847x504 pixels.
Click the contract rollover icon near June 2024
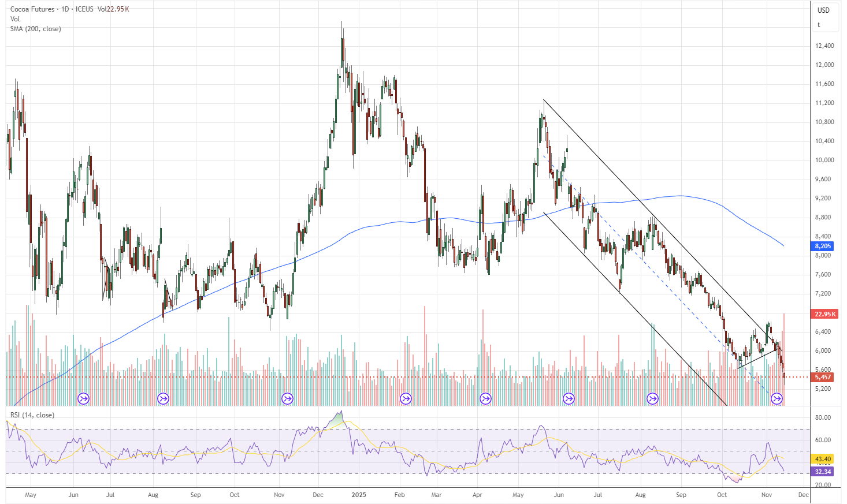pos(84,398)
